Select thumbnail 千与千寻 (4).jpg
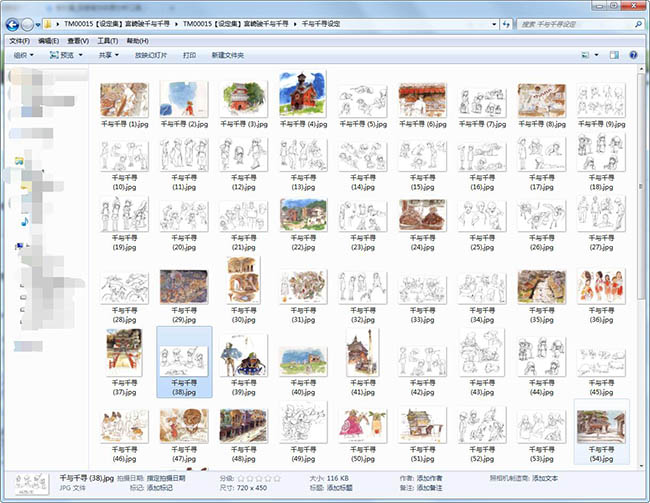The width and height of the screenshot is (650, 503). [303, 94]
